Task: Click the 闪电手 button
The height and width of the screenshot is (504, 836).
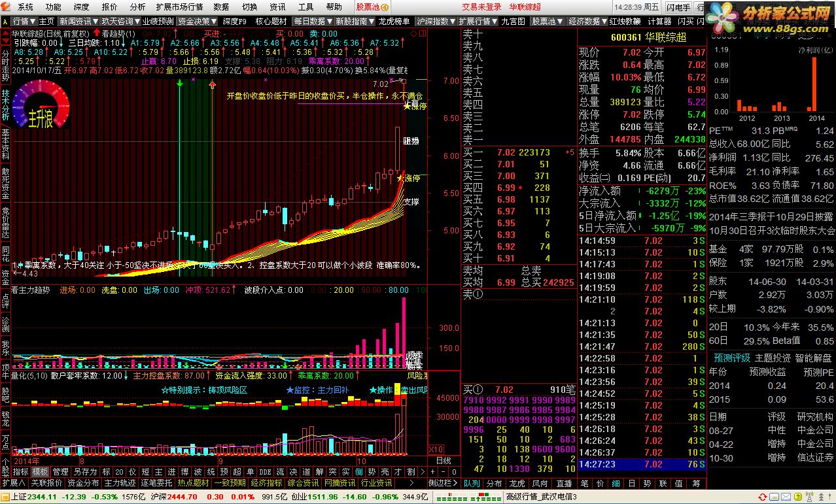Action: click(678, 7)
